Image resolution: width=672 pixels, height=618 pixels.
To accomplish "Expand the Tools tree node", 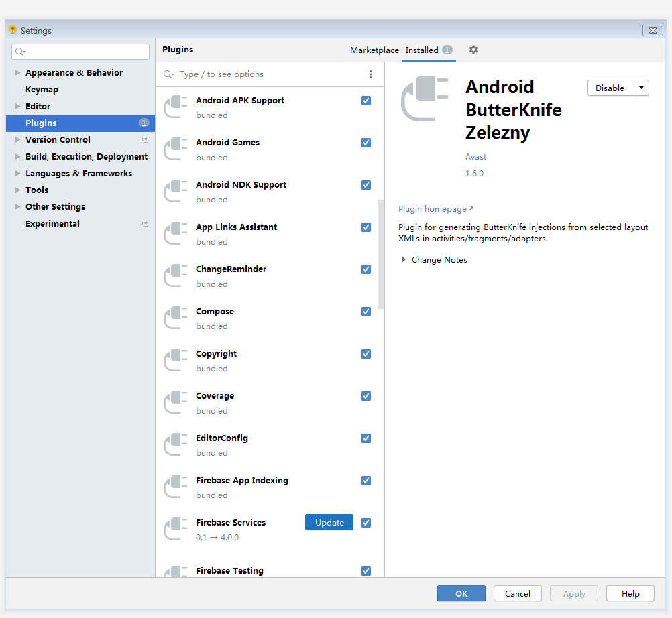I will pos(17,190).
